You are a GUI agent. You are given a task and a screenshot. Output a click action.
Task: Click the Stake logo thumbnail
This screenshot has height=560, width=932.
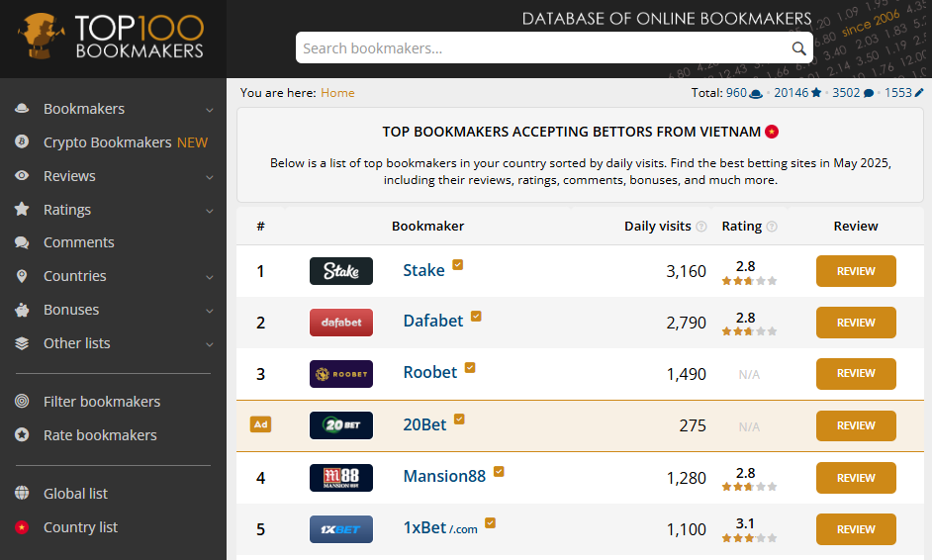tap(341, 271)
